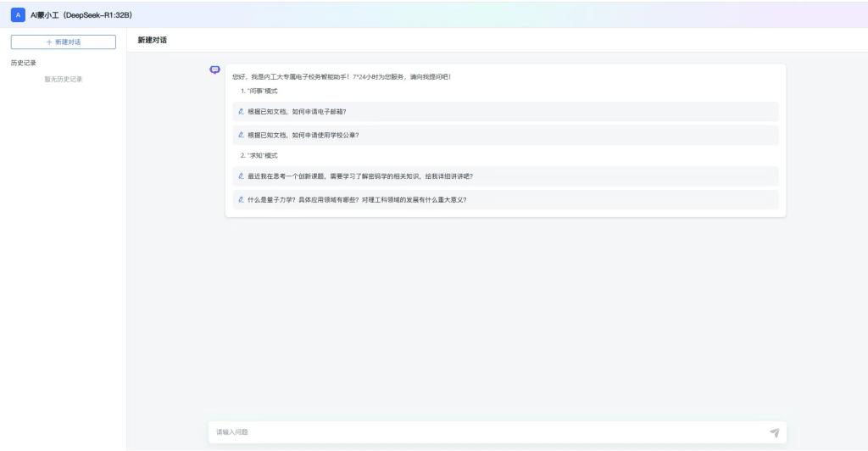Click the paper plane send icon

774,432
